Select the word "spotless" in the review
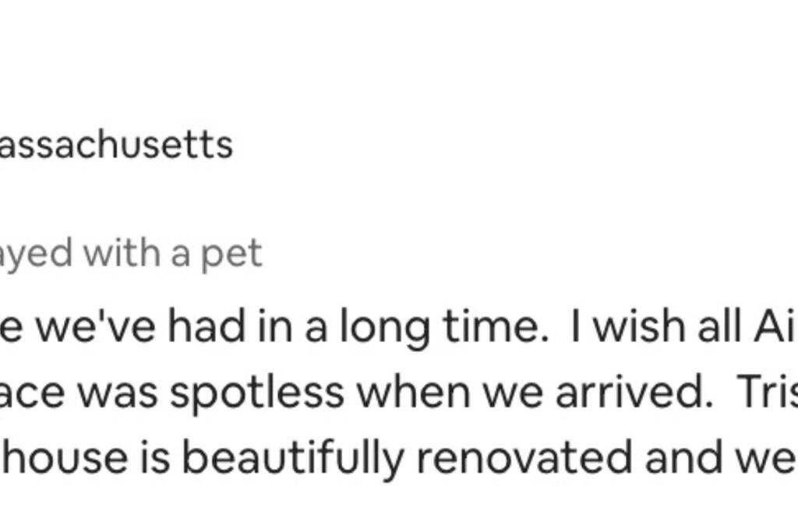The height and width of the screenshot is (532, 798). pos(257,393)
